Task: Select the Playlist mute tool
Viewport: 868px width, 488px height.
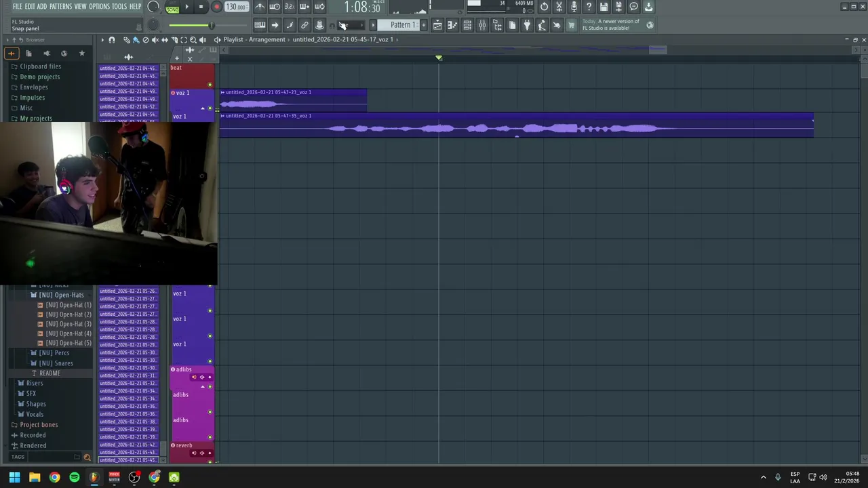Action: [155, 40]
